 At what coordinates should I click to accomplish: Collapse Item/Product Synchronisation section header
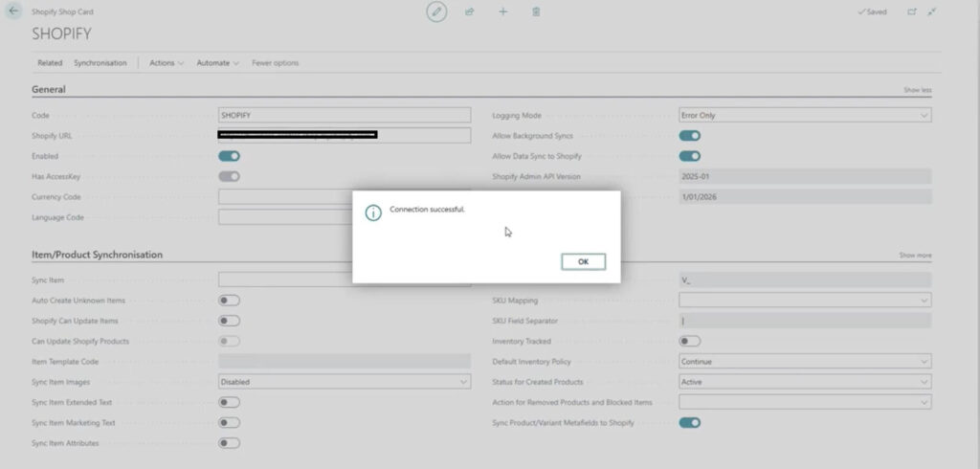pyautogui.click(x=97, y=255)
